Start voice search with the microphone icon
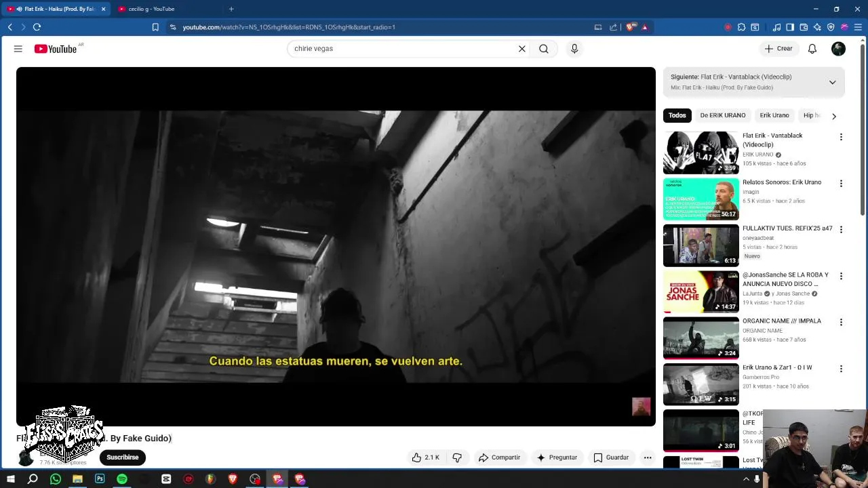868x488 pixels. 574,49
